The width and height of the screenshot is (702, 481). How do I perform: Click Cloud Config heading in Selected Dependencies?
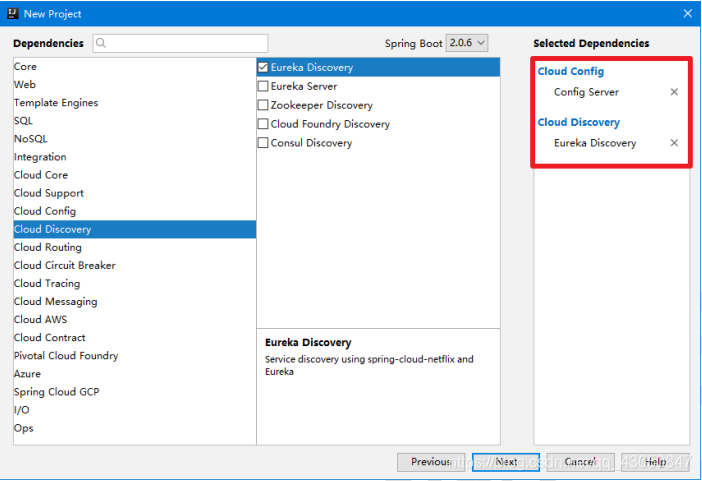[570, 71]
